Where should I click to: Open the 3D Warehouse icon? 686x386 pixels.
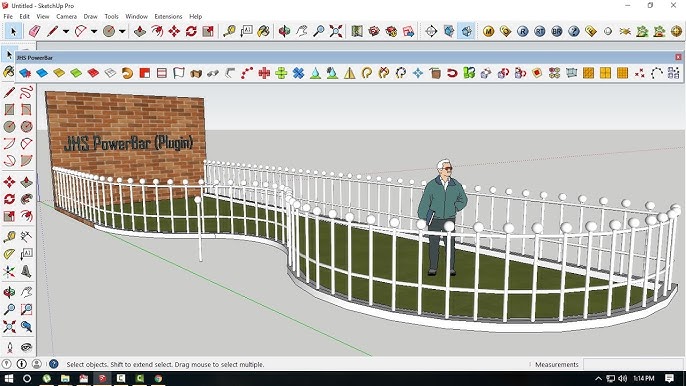coord(374,31)
